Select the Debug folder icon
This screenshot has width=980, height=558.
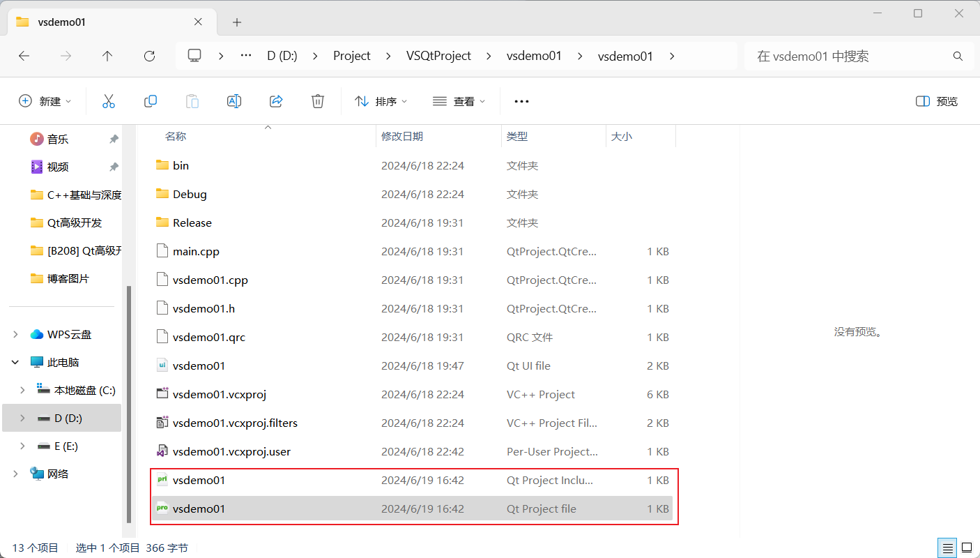[x=162, y=194]
